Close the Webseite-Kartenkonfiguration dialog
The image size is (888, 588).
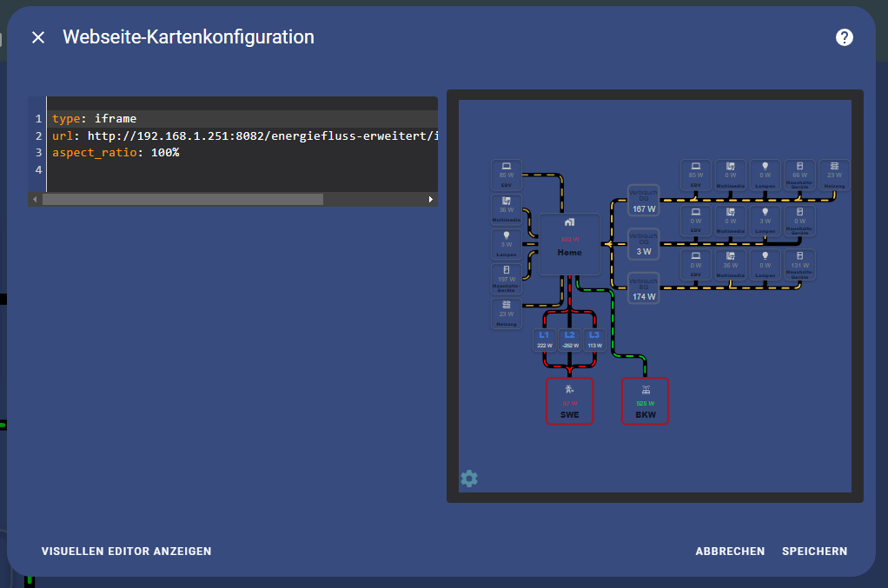(38, 37)
